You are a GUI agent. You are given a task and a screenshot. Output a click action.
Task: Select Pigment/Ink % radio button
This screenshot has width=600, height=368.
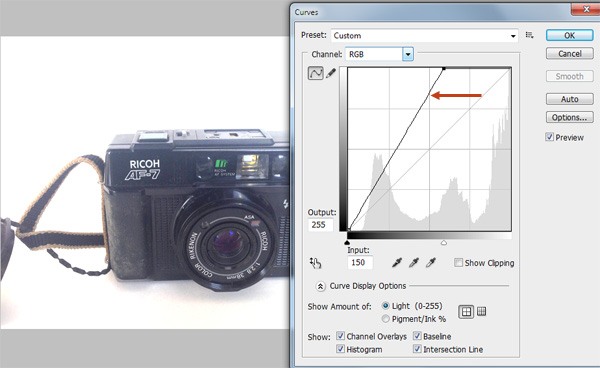[385, 319]
